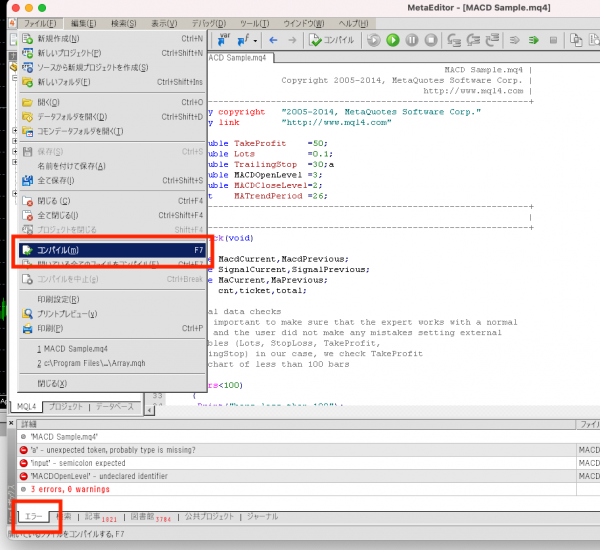This screenshot has height=550, width=600.
Task: Choose 印刷設定(R) menu item
Action: pos(112,299)
